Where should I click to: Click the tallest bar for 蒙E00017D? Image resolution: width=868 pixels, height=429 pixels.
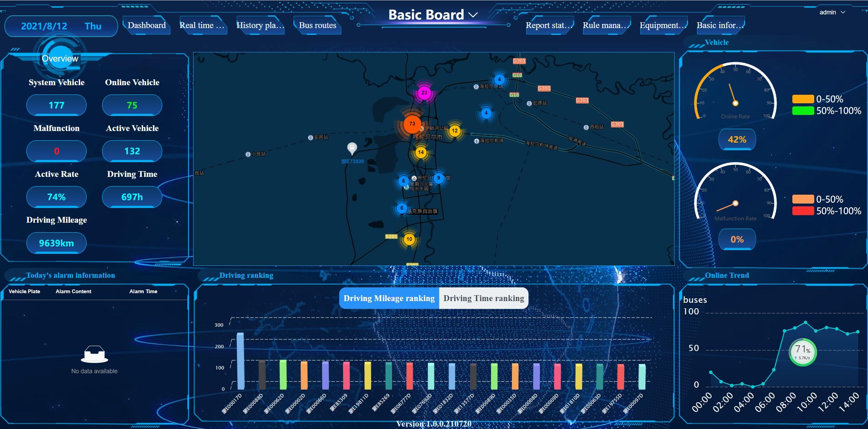240,361
